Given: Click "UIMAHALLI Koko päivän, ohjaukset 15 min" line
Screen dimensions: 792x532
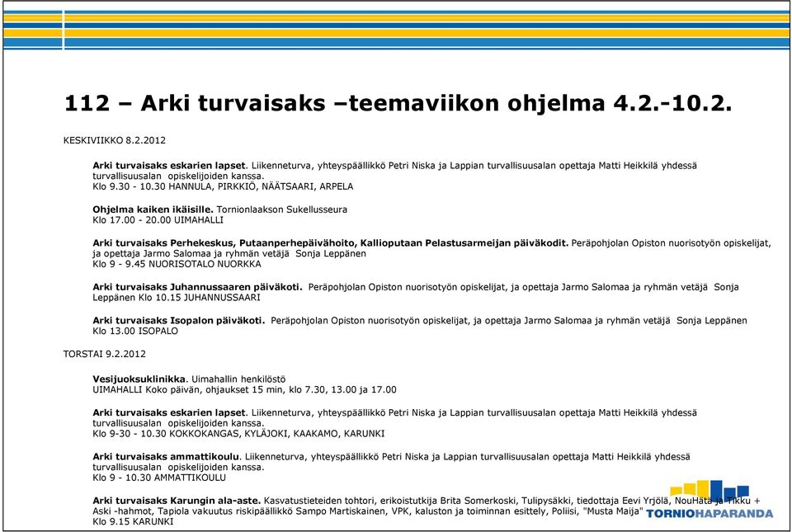Looking at the screenshot, I should [x=244, y=389].
